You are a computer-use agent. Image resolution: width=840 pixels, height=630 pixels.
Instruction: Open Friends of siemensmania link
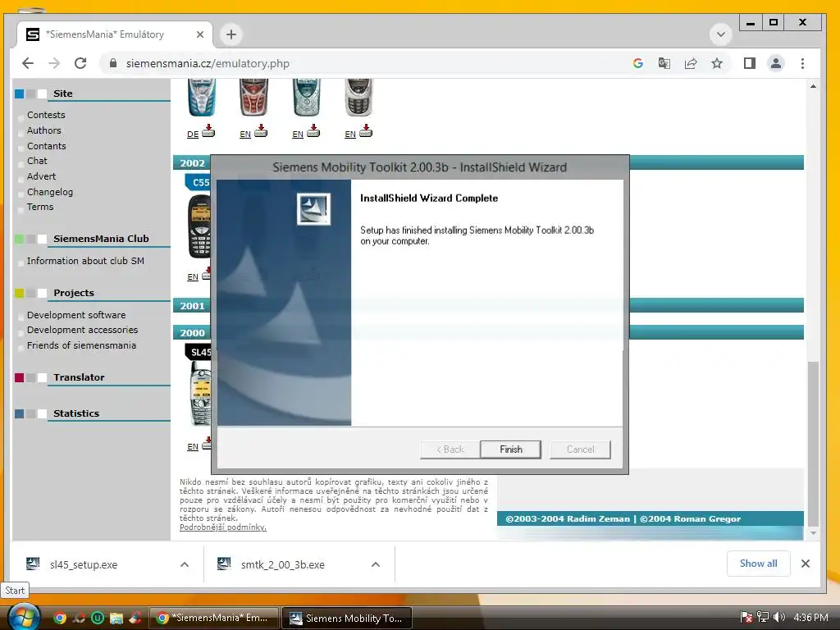(x=81, y=345)
